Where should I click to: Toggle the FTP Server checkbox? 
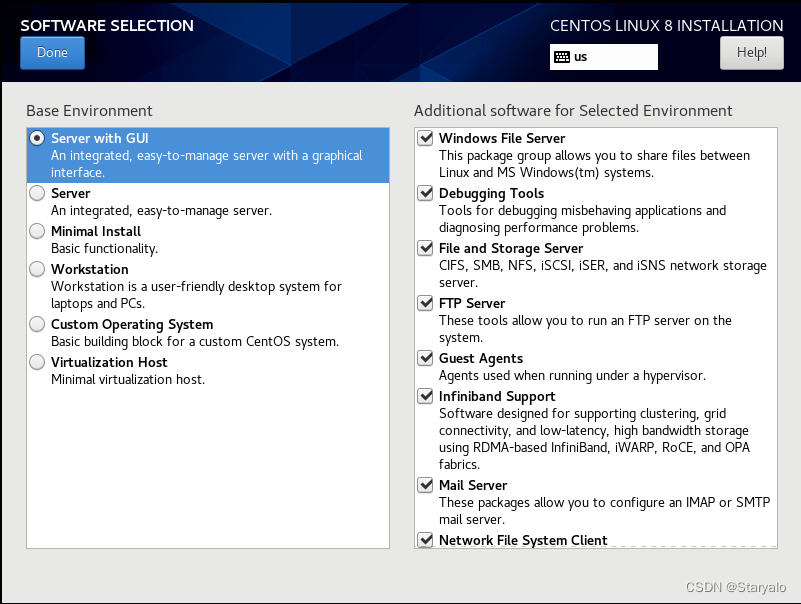(x=425, y=303)
